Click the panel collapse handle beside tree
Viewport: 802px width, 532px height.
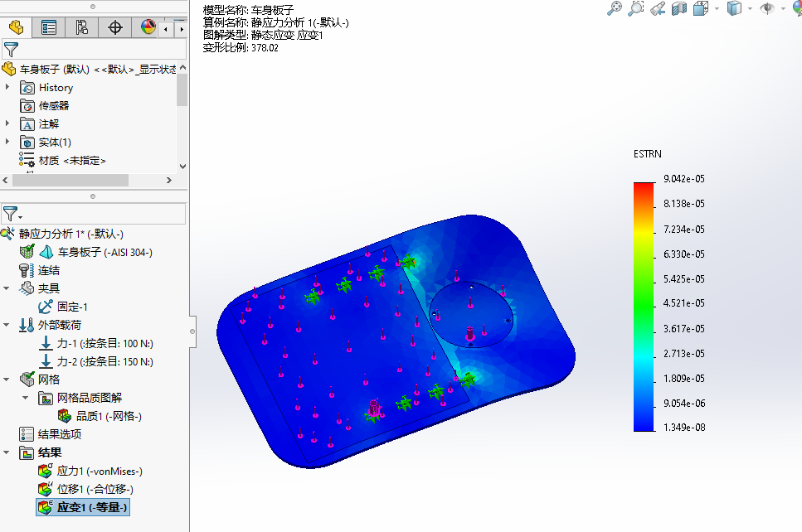click(x=192, y=331)
